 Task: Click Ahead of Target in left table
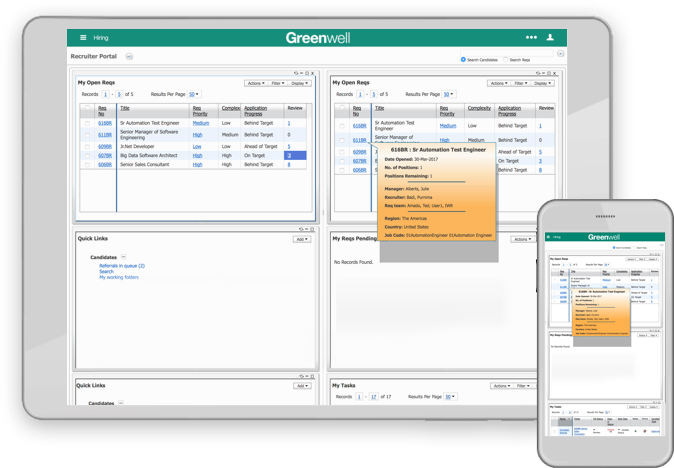coord(260,147)
